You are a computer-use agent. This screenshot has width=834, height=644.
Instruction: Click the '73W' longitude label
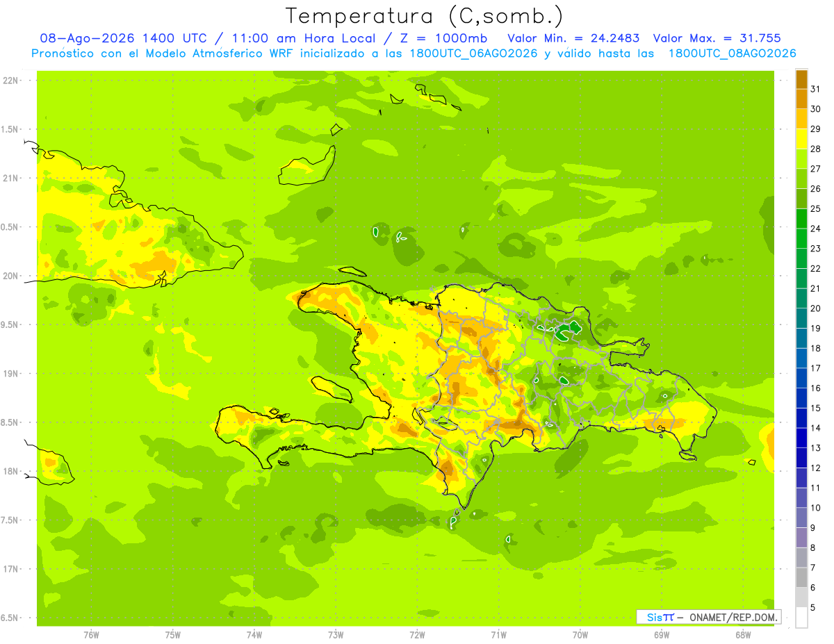(x=336, y=635)
